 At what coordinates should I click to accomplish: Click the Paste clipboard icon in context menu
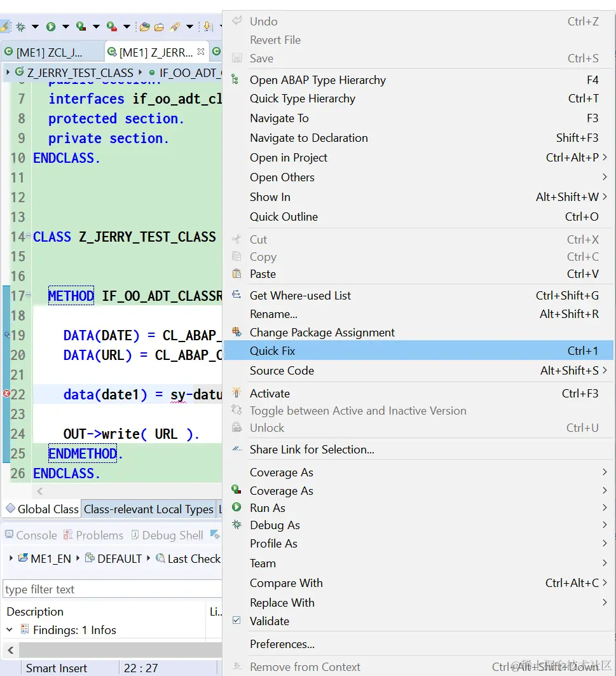[236, 273]
